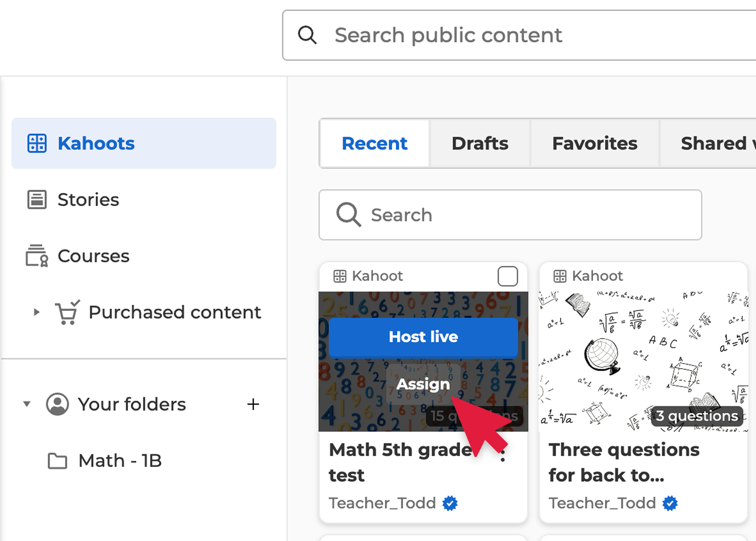The width and height of the screenshot is (756, 541).
Task: Create a new folder with the plus icon
Action: (253, 404)
